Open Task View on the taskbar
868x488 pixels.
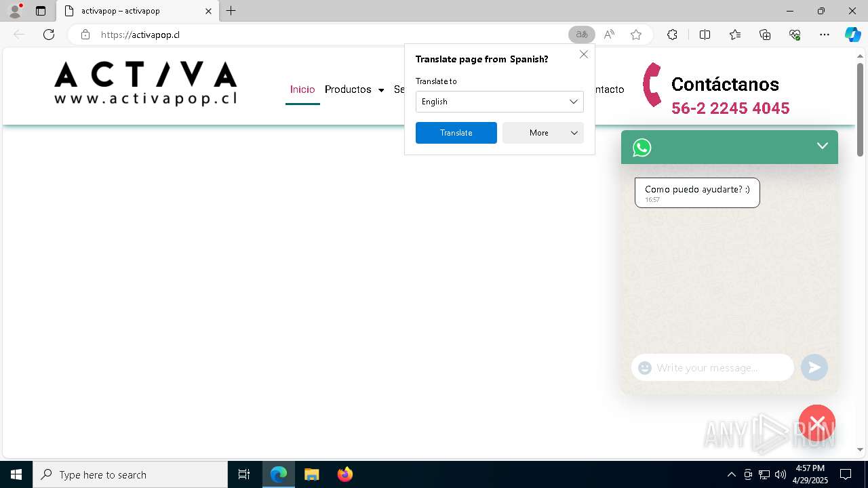(x=244, y=474)
